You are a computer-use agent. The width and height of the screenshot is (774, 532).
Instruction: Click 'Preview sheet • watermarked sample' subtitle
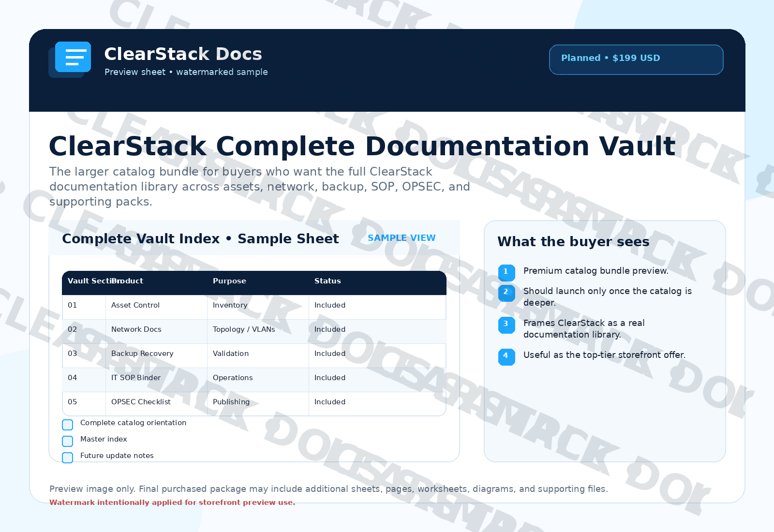[186, 72]
